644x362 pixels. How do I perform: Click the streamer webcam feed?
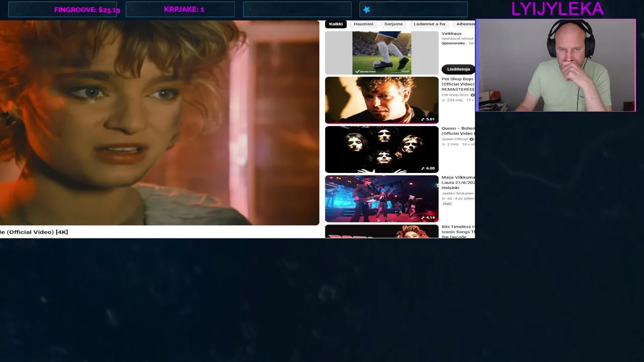click(x=556, y=65)
